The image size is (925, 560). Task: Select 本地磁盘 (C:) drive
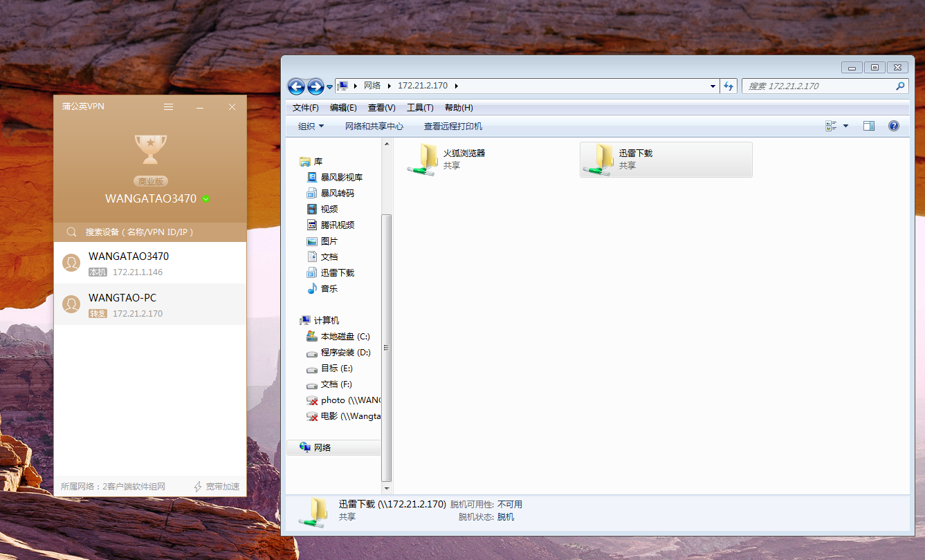click(338, 337)
